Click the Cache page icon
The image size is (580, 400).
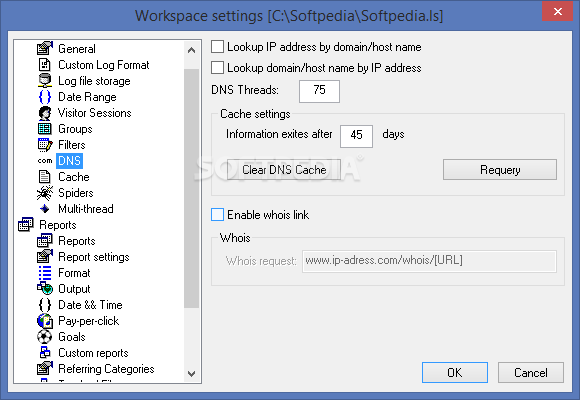click(x=45, y=177)
